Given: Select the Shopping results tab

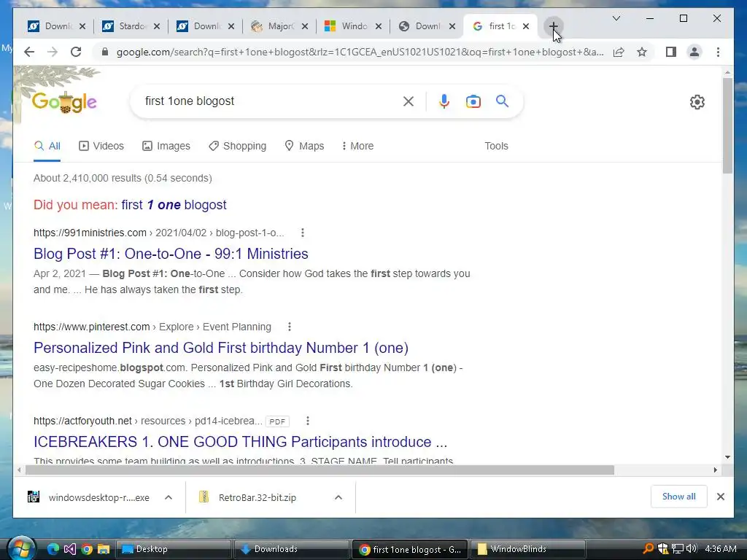Looking at the screenshot, I should click(237, 146).
